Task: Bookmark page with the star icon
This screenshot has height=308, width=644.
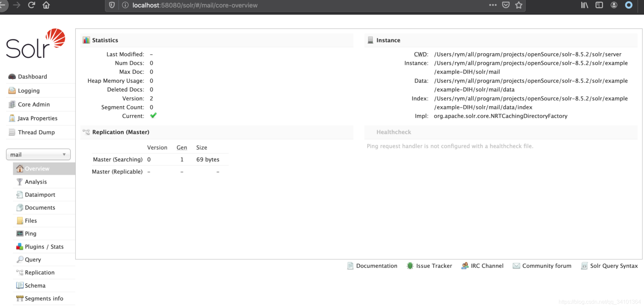Action: [519, 5]
